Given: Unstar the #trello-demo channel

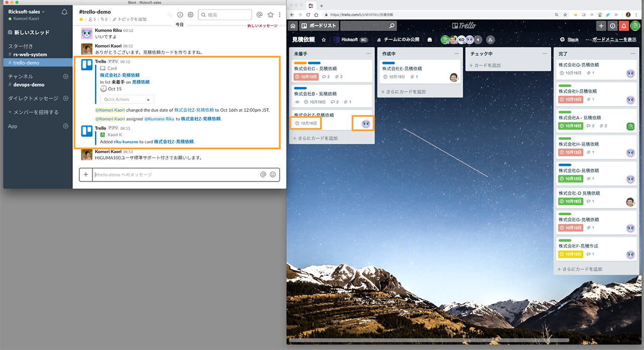Looking at the screenshot, I should coord(82,19).
